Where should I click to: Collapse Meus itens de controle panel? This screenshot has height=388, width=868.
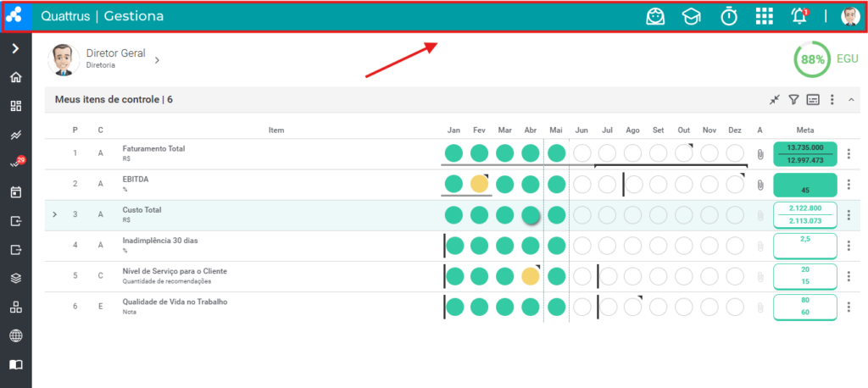[851, 100]
